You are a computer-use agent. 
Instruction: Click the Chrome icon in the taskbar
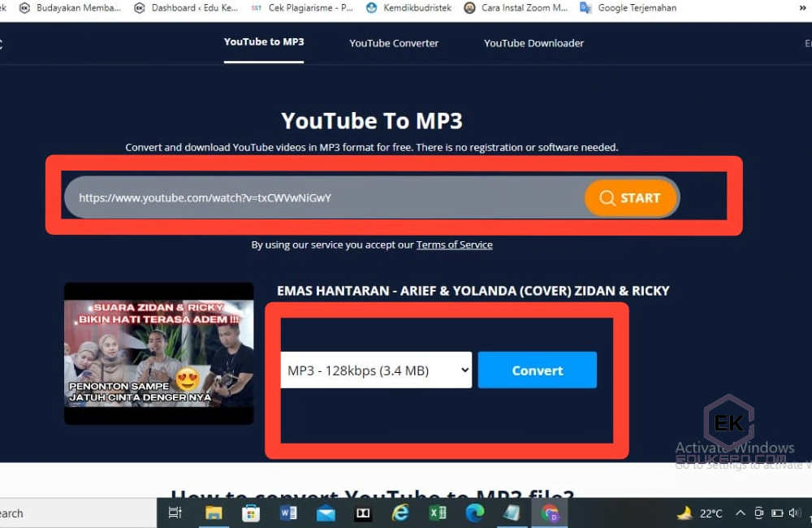tap(550, 513)
